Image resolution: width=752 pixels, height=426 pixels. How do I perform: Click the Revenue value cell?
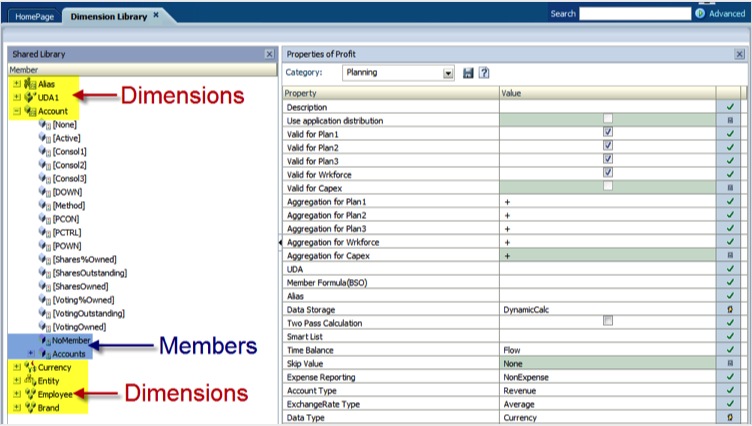[608, 390]
